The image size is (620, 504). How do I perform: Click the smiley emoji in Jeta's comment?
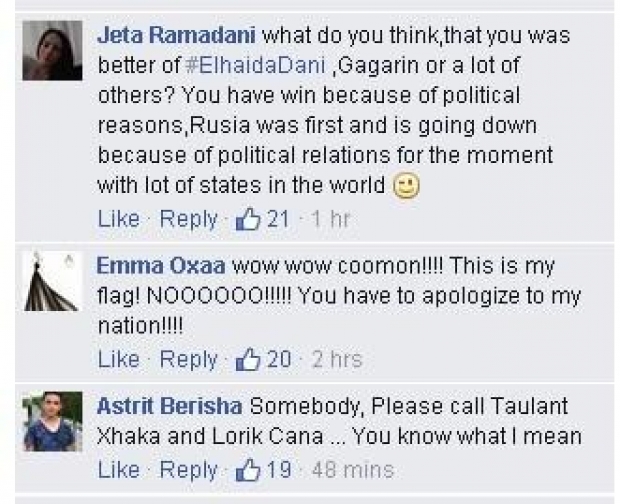pyautogui.click(x=406, y=187)
